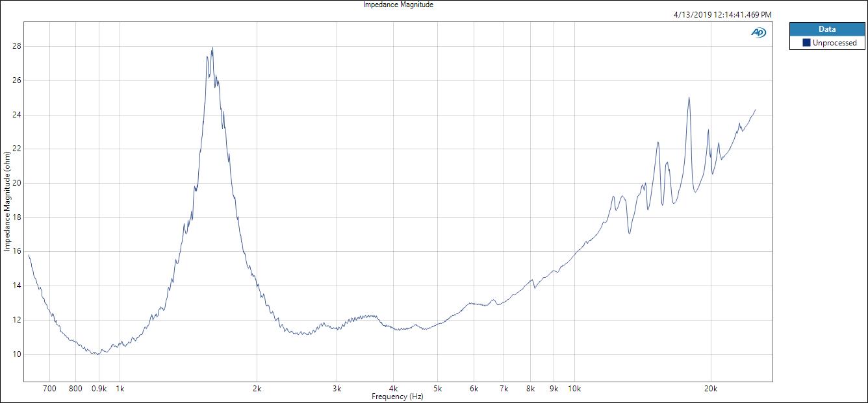Click the timestamp 4/13/2019 12:14:41.469 PM

coord(723,14)
